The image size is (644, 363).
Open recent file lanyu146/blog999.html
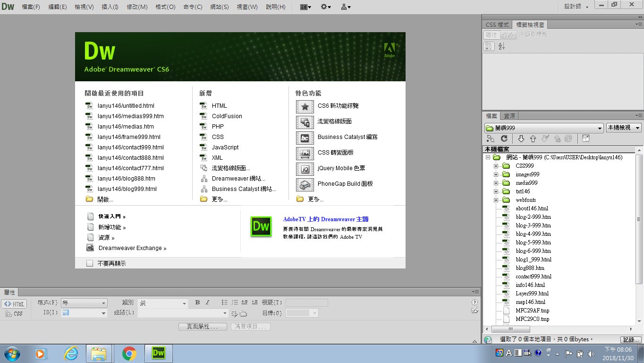127,189
